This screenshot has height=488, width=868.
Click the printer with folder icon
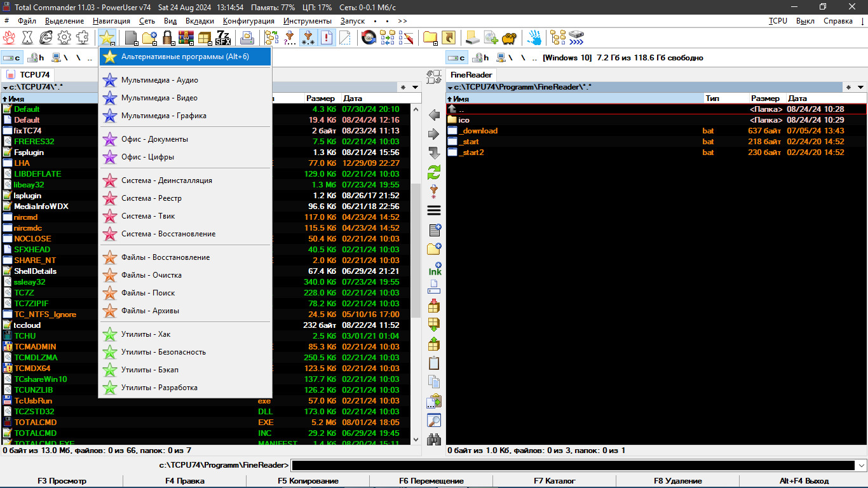(247, 37)
